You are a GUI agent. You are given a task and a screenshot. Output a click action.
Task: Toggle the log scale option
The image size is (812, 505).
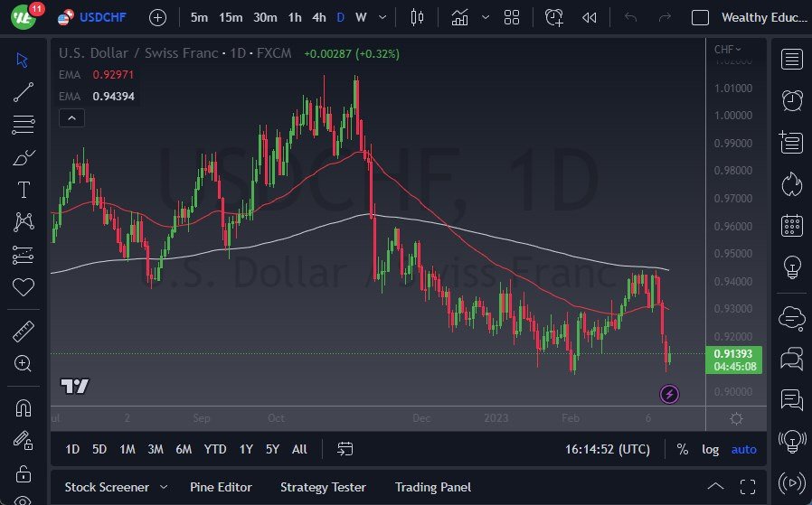pyautogui.click(x=711, y=449)
